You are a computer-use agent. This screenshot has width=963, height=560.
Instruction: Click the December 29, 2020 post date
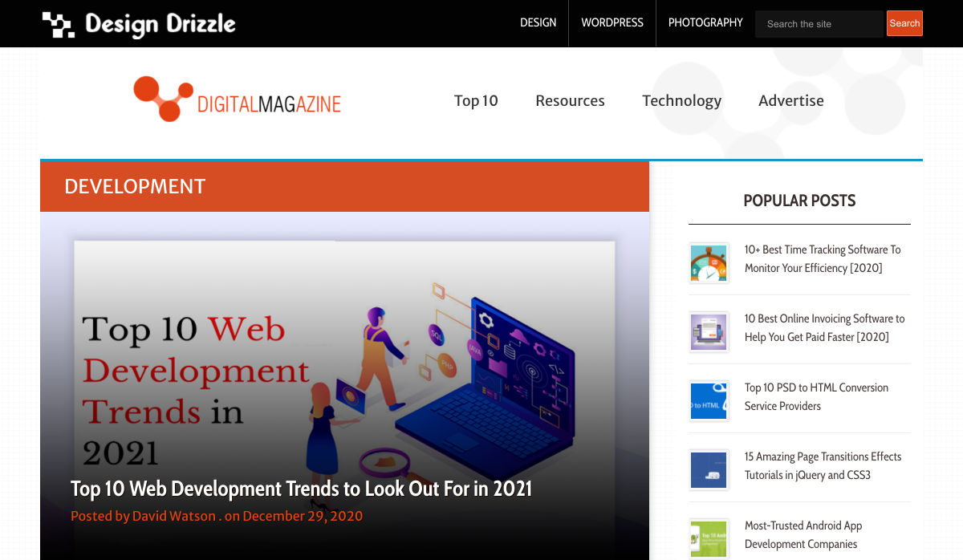coord(303,516)
